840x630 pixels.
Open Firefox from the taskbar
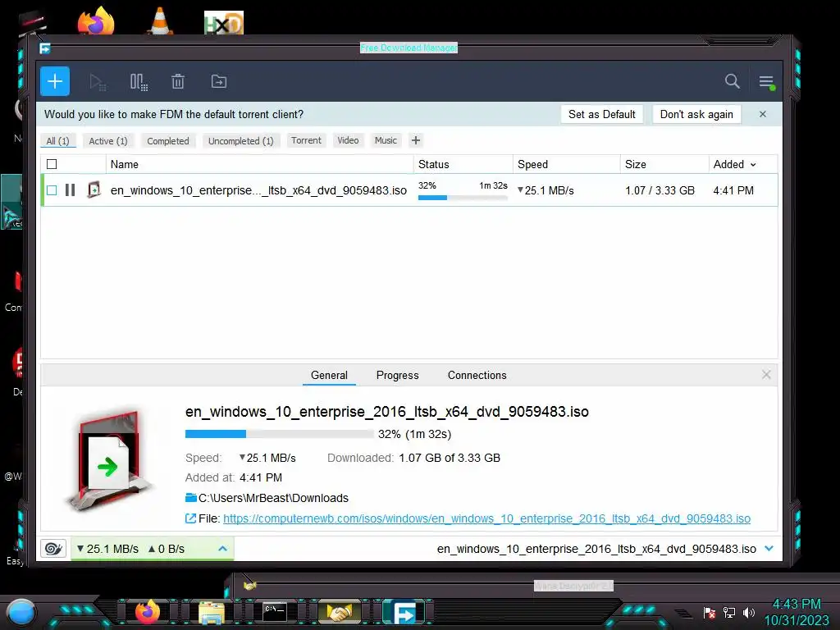coord(148,612)
